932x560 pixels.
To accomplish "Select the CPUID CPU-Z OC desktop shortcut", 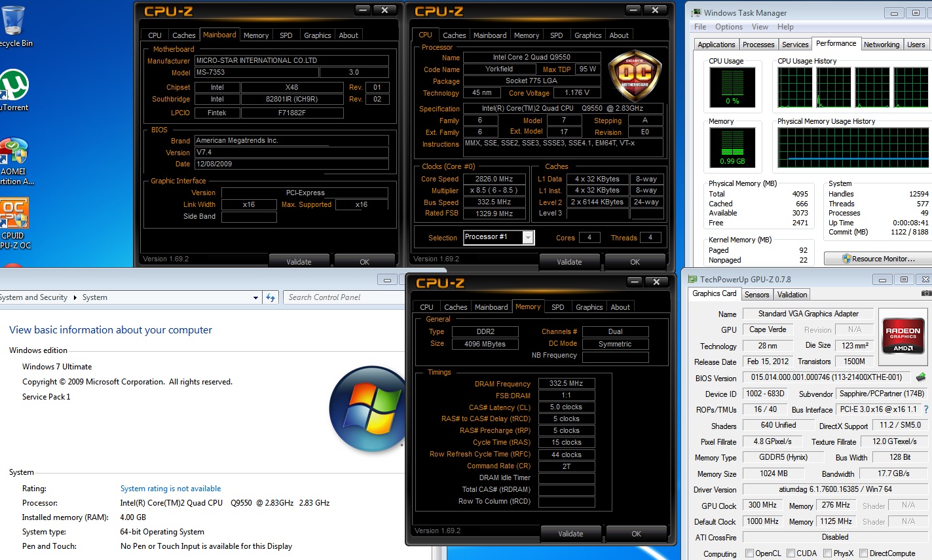I will coord(14,224).
